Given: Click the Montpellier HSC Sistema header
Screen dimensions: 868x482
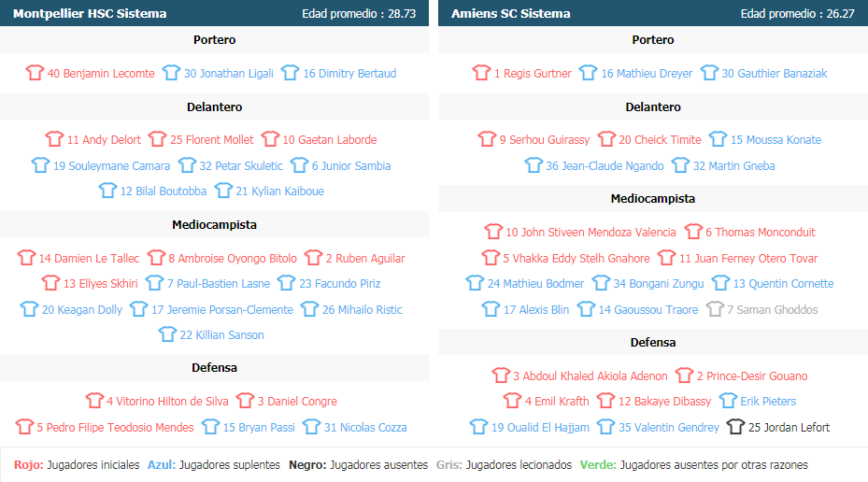Looking at the screenshot, I should pos(90,13).
